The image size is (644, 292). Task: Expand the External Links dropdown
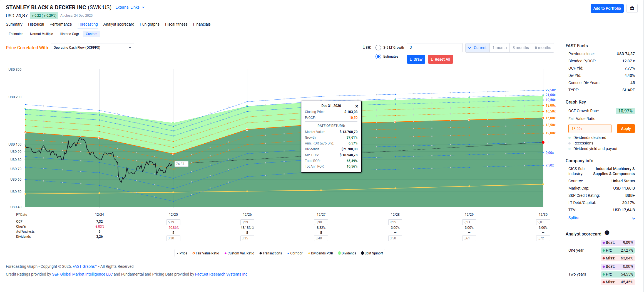tap(130, 7)
